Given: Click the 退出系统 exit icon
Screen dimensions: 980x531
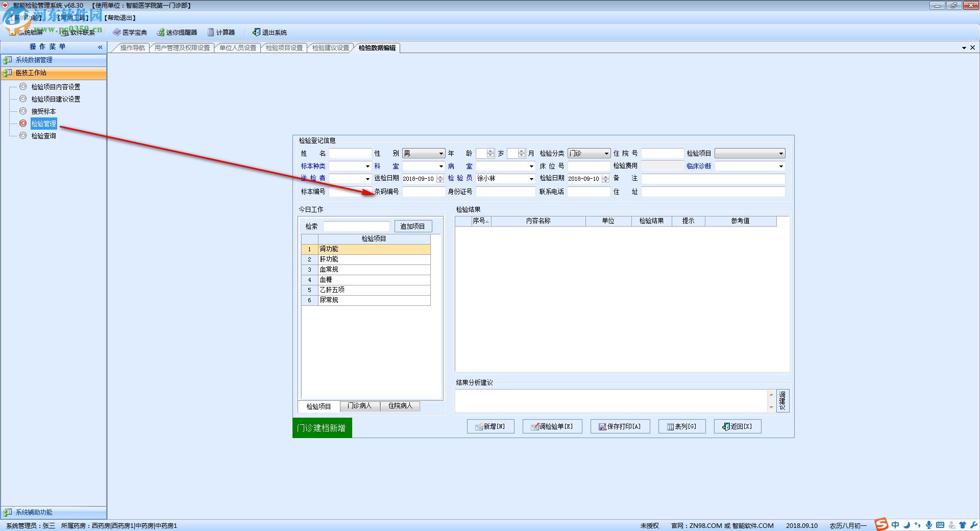Looking at the screenshot, I should click(x=256, y=32).
